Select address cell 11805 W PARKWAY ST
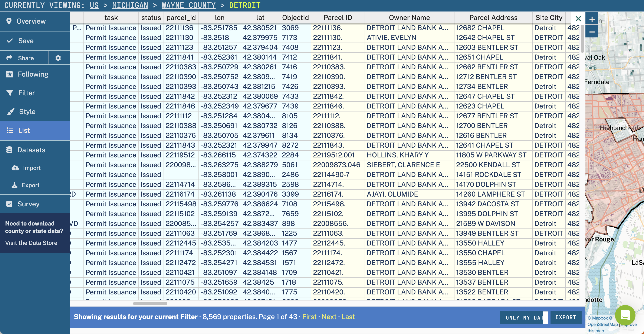 [493, 155]
